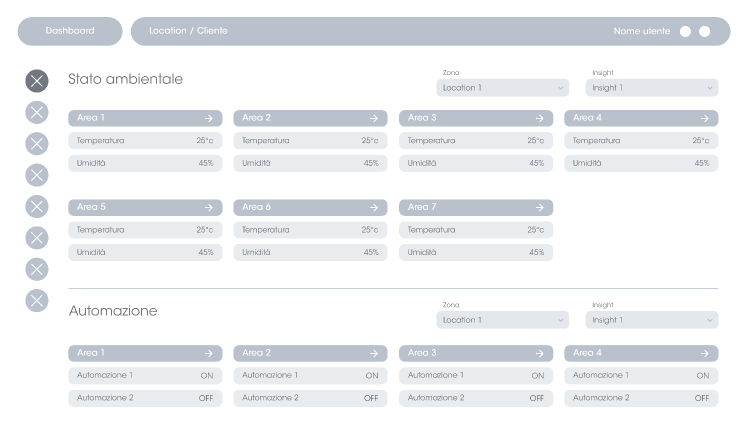This screenshot has width=752, height=422.
Task: Open the Dashboard tab in top bar
Action: [x=70, y=31]
